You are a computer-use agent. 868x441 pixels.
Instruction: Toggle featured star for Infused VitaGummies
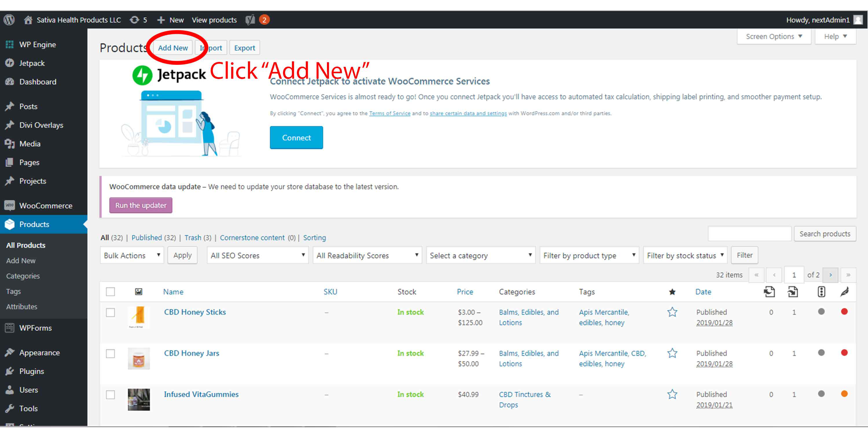pos(672,394)
